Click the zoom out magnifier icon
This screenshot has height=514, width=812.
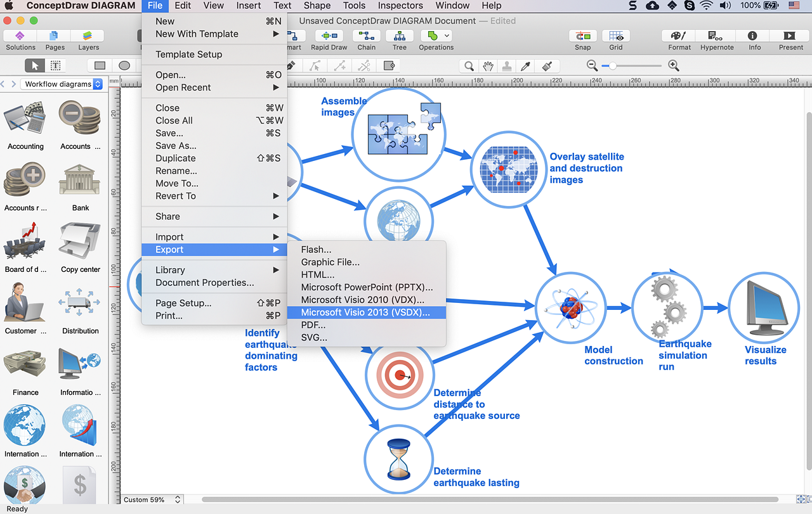click(592, 65)
